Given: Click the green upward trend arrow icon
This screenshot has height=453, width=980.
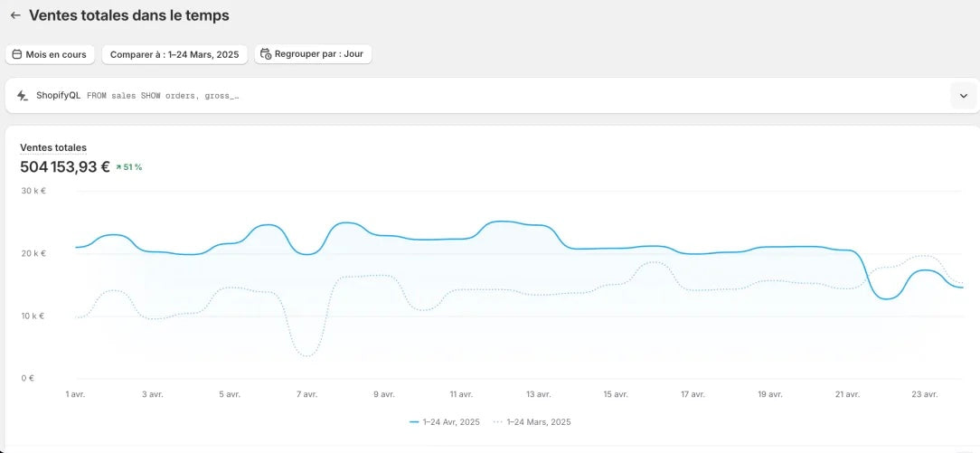Looking at the screenshot, I should pyautogui.click(x=118, y=167).
